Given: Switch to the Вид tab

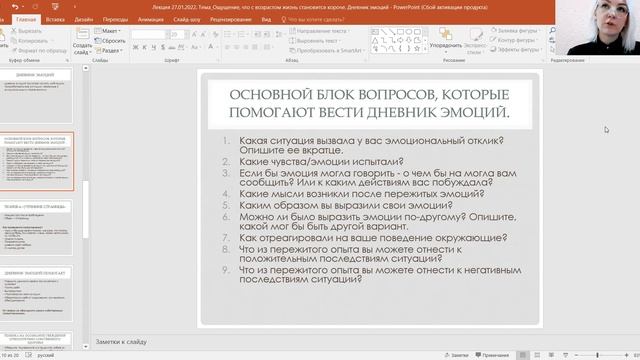Looking at the screenshot, I should pos(266,20).
